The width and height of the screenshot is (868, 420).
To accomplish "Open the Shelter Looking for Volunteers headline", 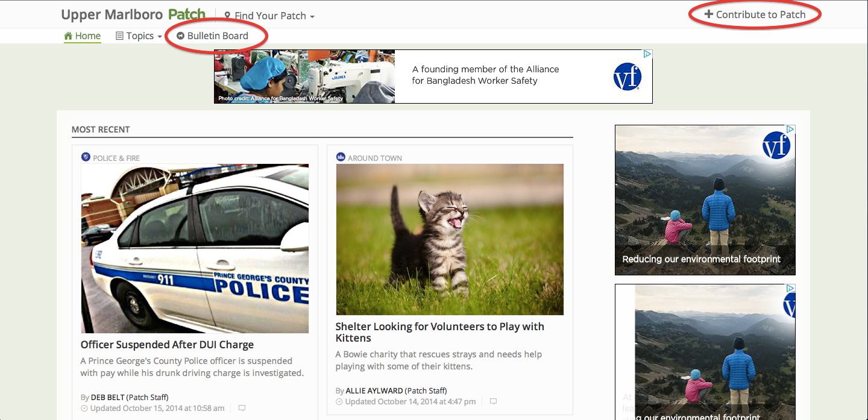I will coord(439,332).
